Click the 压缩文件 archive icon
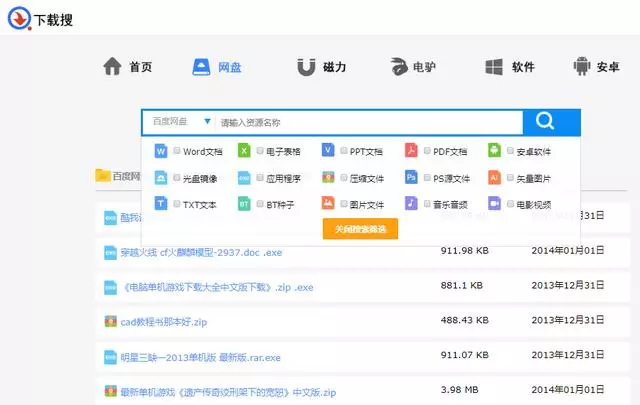This screenshot has height=405, width=640. click(328, 177)
